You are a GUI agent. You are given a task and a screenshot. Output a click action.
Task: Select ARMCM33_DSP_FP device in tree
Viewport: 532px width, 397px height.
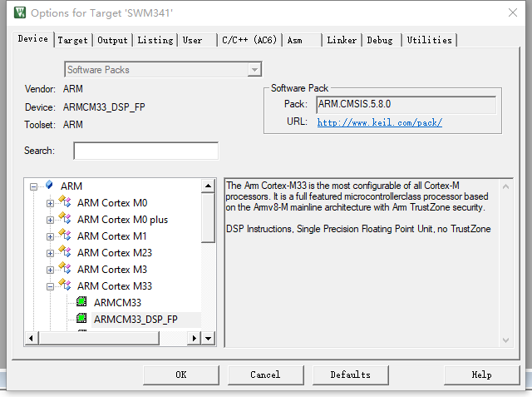135,320
